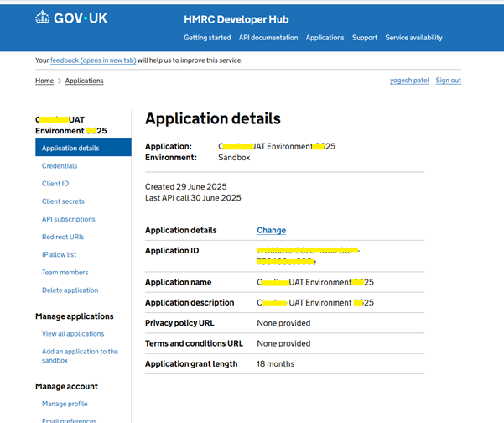The height and width of the screenshot is (423, 504).
Task: Click the Application ID row label
Action: tap(172, 251)
